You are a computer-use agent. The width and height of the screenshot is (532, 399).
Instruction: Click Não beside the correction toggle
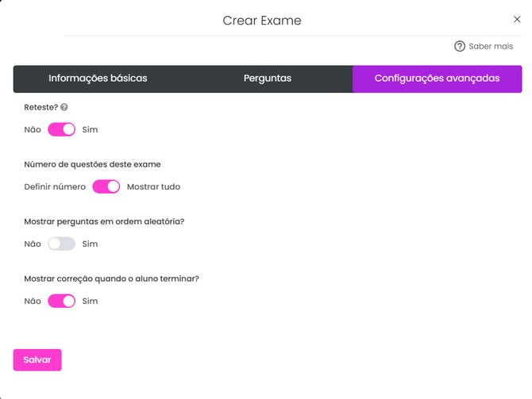[33, 301]
